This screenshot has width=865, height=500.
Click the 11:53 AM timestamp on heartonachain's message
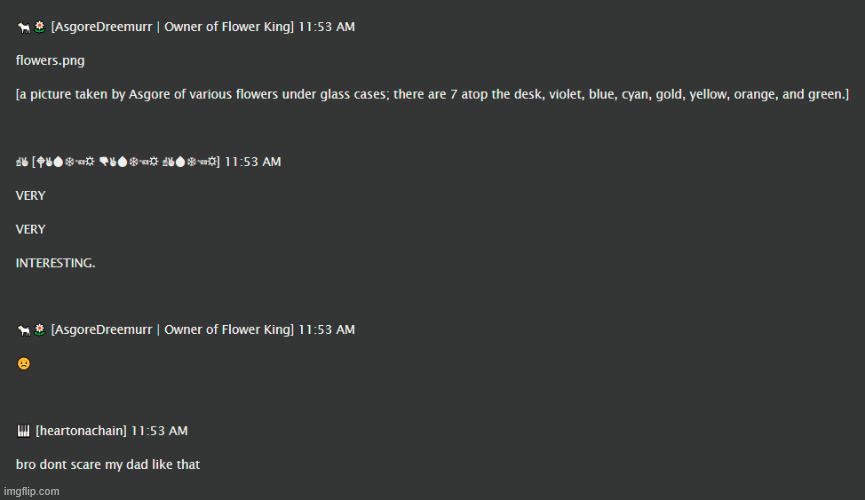159,431
